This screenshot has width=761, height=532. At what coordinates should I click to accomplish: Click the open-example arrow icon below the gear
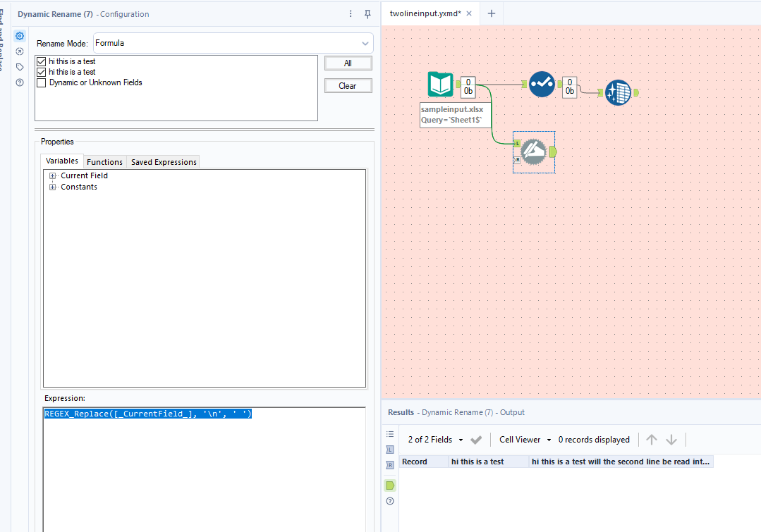[20, 51]
